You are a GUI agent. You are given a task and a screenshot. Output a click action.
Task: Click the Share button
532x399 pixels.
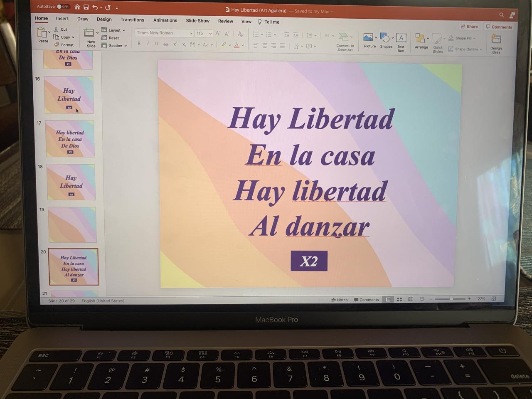470,26
